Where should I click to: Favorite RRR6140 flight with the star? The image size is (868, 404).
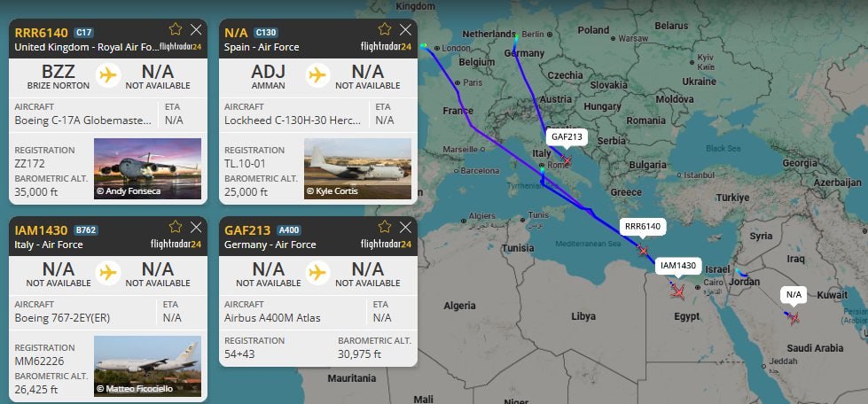175,29
